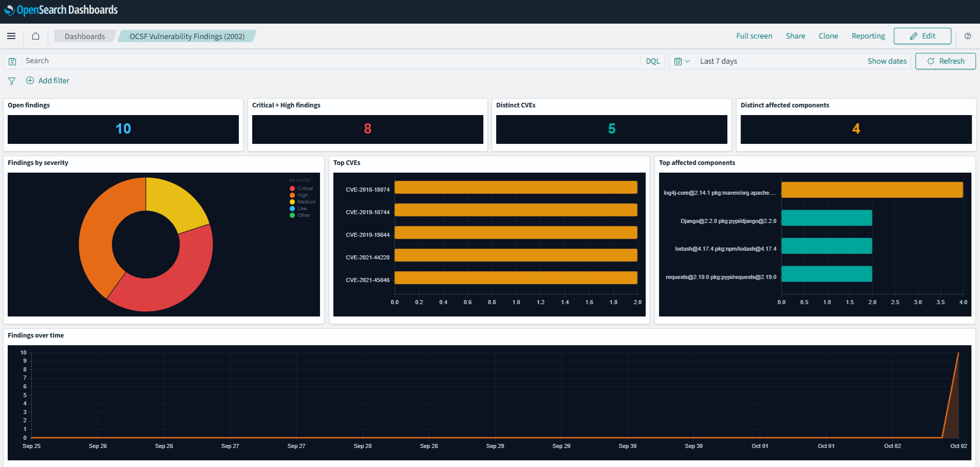Click the OpenSearch Dashboards logo
This screenshot has width=980, height=467.
61,10
